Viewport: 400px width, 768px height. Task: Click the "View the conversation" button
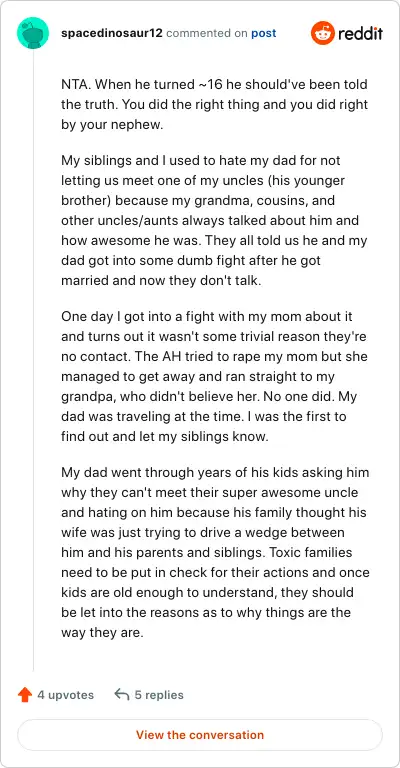[x=200, y=735]
